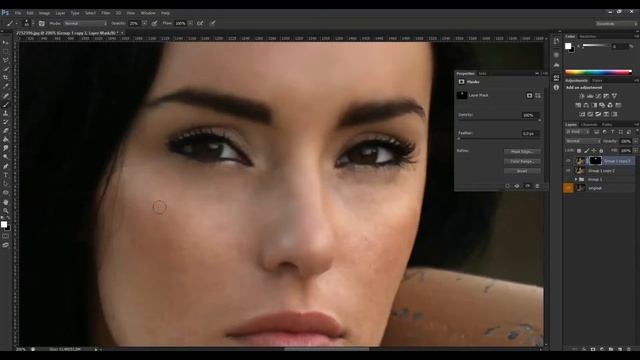
Task: Click the mask Feather slider
Action: (500, 139)
